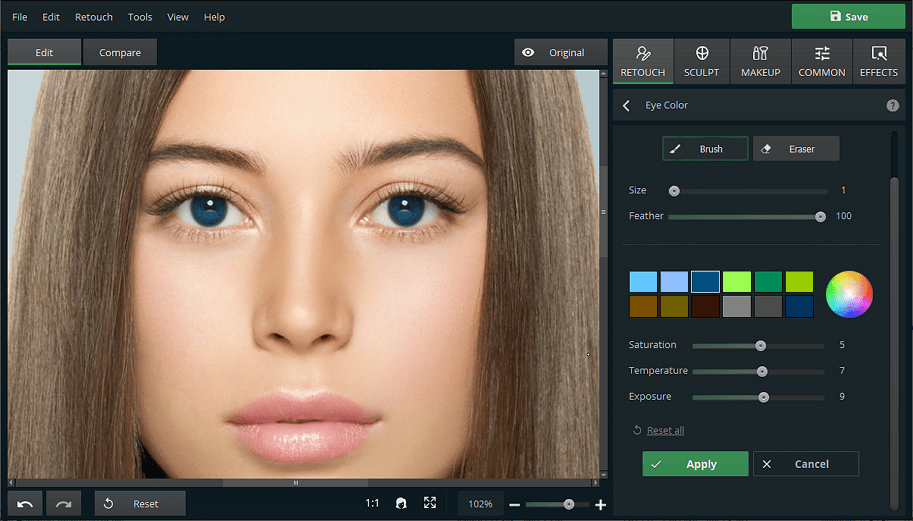Open the help question mark icon

892,105
